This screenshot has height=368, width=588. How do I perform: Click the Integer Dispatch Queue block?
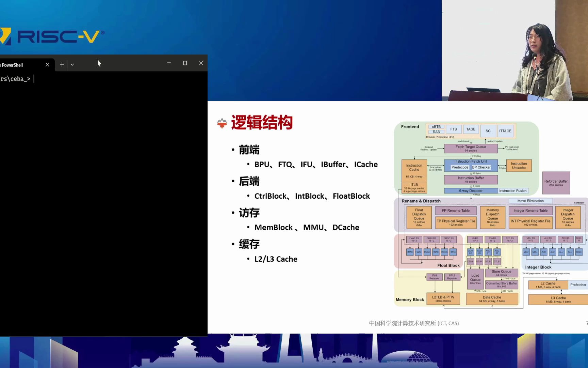click(x=568, y=217)
